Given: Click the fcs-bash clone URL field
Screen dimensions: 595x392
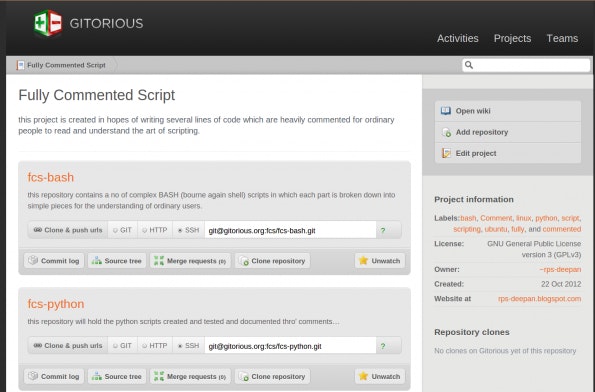Looking at the screenshot, I should [290, 230].
